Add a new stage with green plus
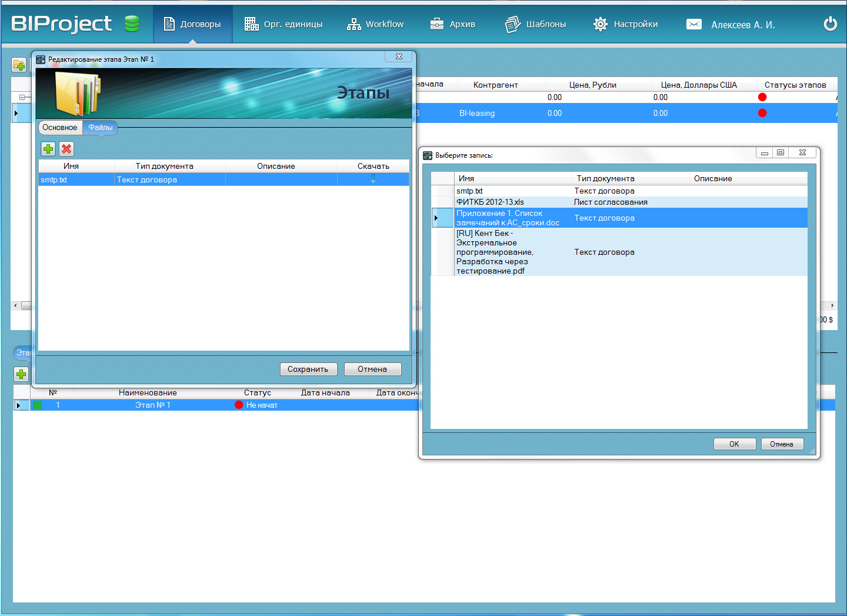The width and height of the screenshot is (847, 616). tap(21, 374)
